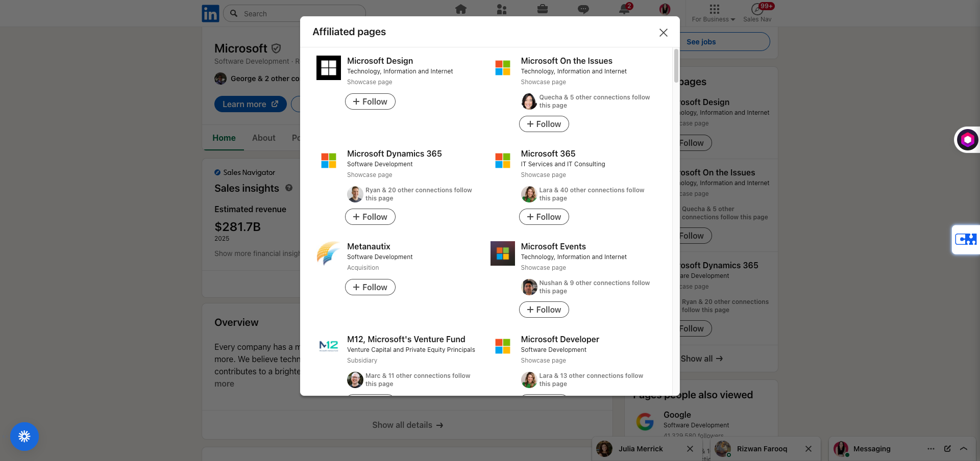
Task: Go to Home feed icon
Action: point(461,9)
